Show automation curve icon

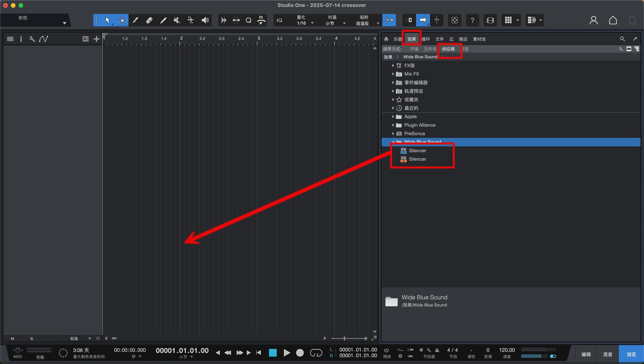coord(43,39)
